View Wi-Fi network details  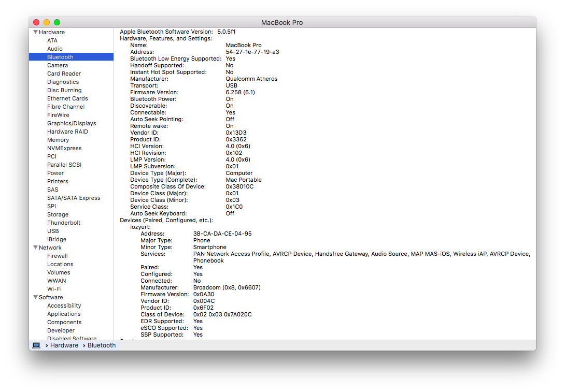pos(55,289)
